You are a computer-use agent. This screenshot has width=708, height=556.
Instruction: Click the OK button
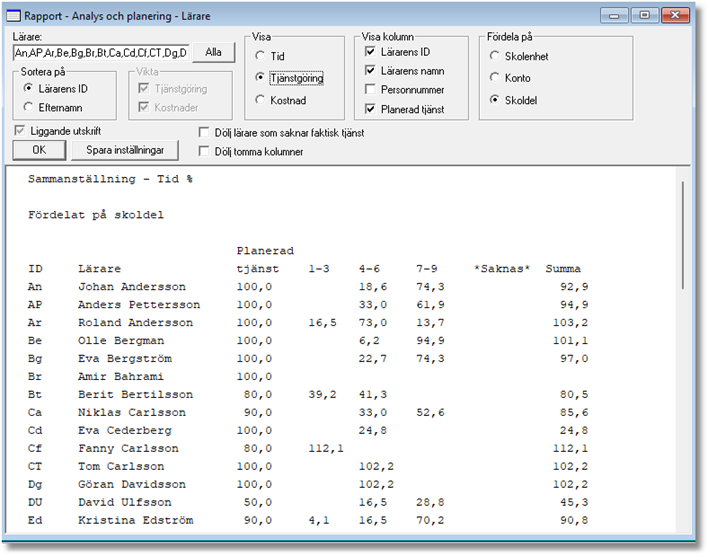pos(39,150)
